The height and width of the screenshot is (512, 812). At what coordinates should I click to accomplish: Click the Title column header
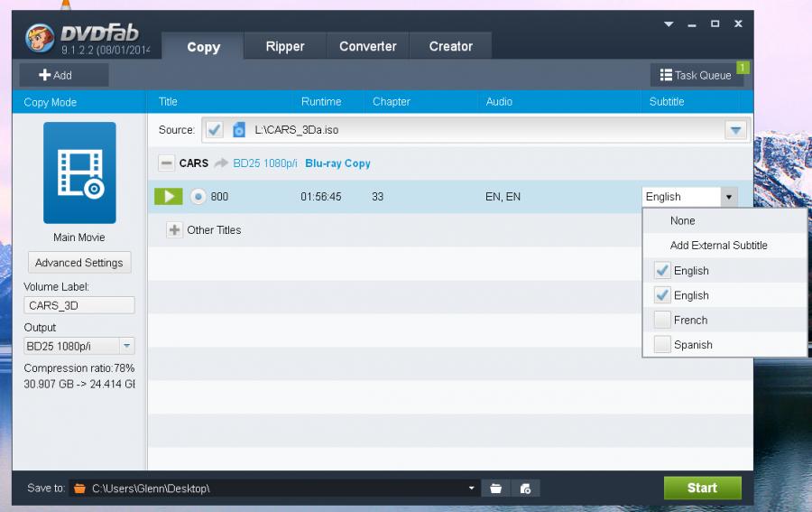coord(168,101)
